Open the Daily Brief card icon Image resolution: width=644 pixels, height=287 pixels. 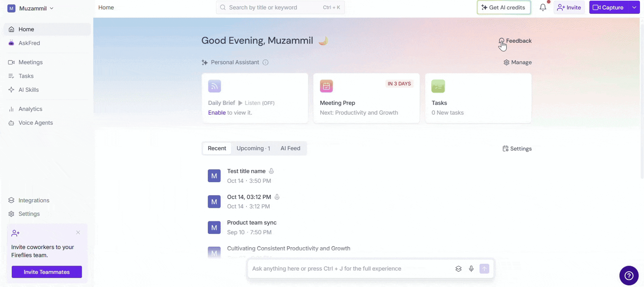215,86
